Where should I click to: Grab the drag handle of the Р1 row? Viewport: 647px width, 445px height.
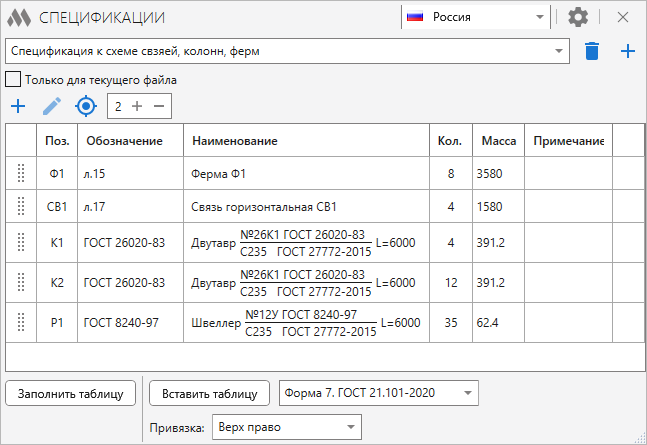coord(21,322)
